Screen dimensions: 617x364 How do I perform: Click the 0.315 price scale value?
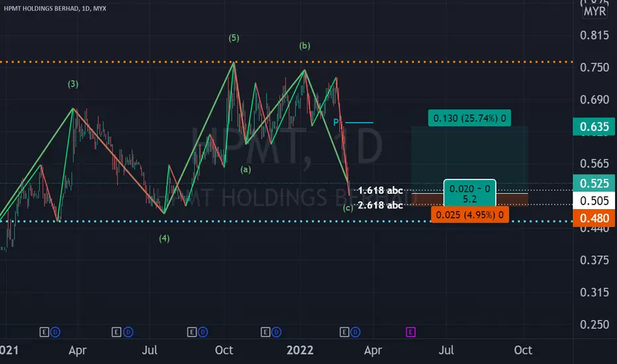[594, 293]
